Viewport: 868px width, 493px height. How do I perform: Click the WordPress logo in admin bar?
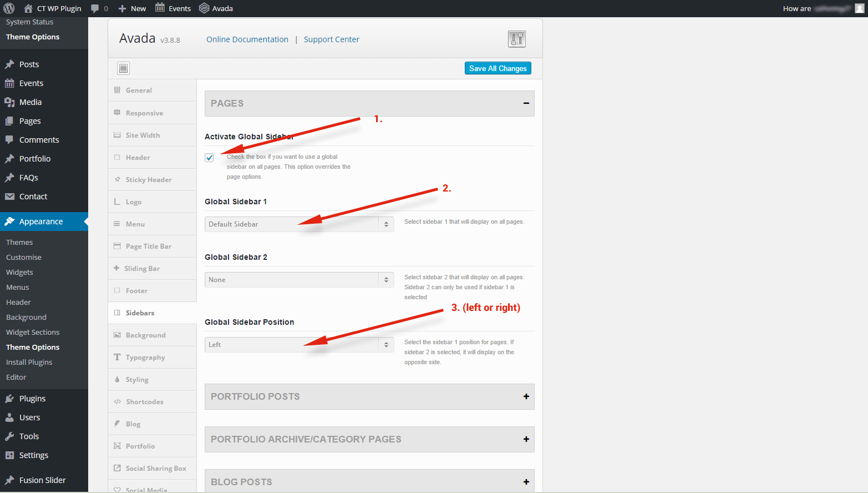coord(9,8)
